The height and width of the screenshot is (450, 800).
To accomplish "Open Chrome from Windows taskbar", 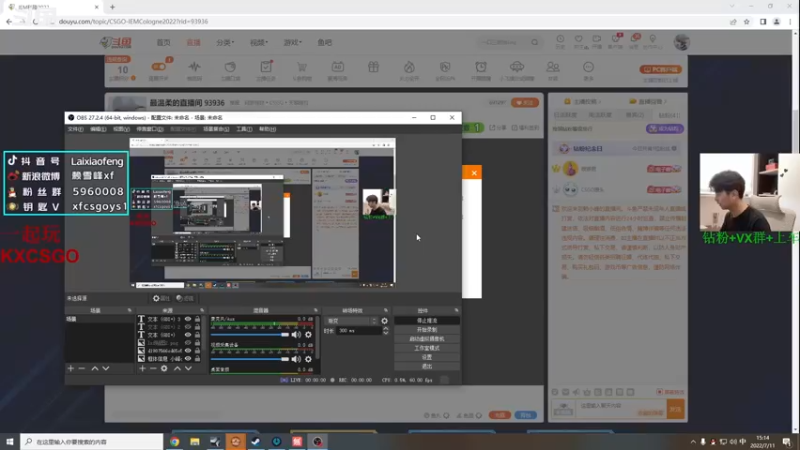I will click(x=174, y=441).
